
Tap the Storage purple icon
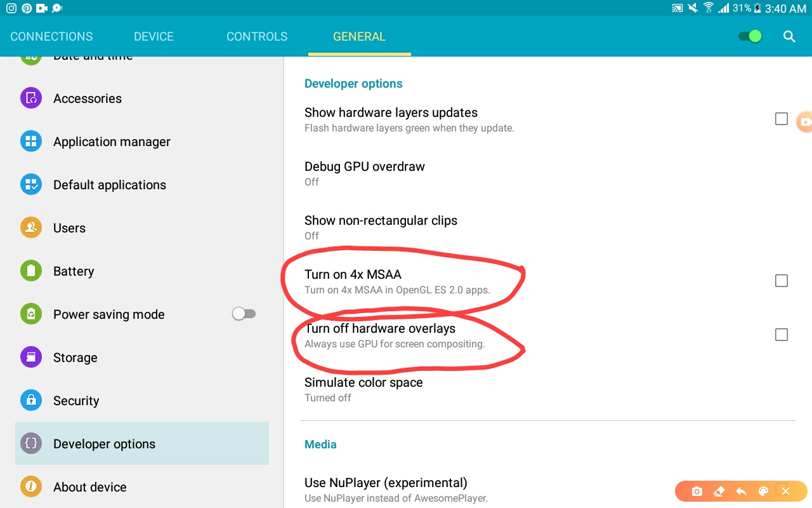coord(31,358)
